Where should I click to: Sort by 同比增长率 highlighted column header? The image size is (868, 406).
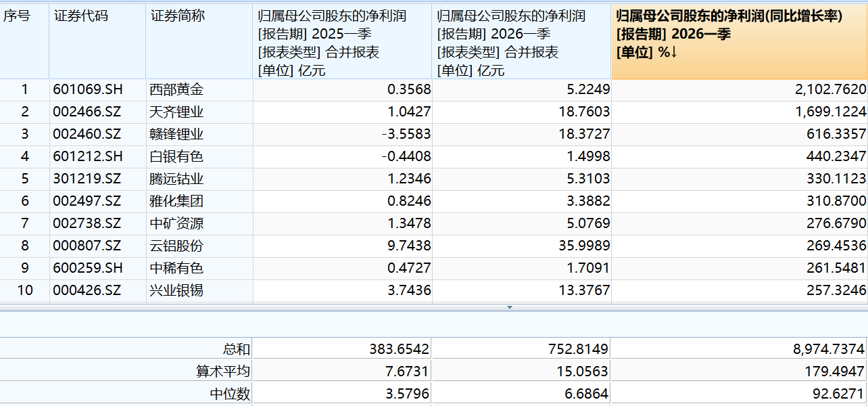[740, 41]
